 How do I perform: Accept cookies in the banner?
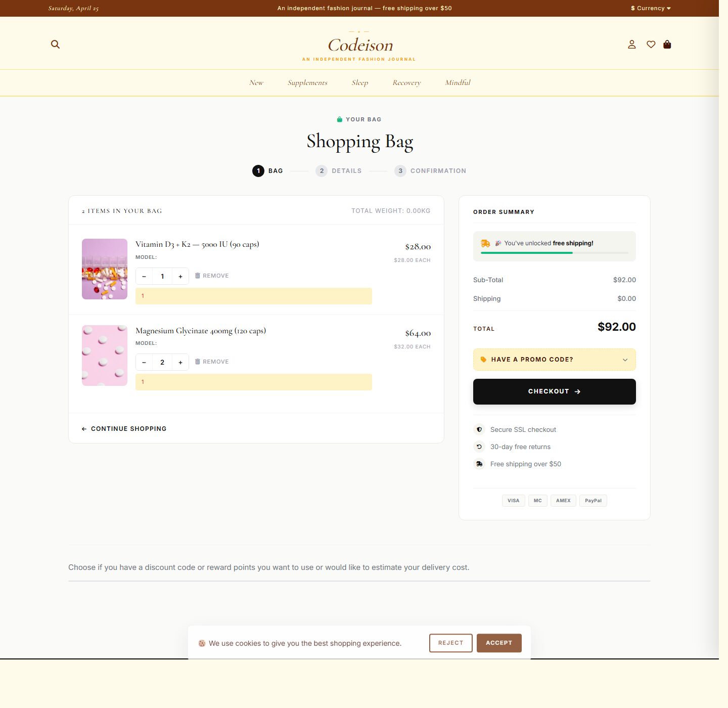pos(499,643)
